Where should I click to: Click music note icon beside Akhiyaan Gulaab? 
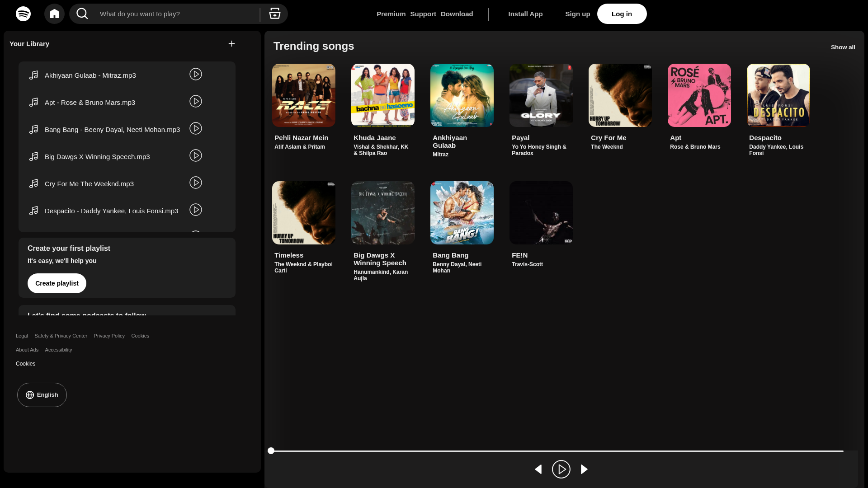point(33,75)
